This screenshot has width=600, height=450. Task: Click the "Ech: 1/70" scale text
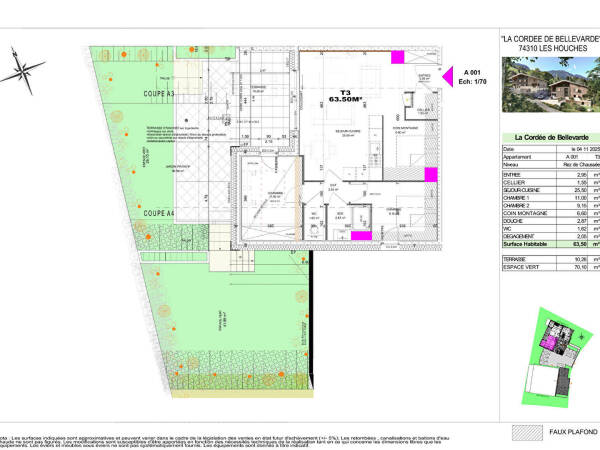click(x=472, y=82)
